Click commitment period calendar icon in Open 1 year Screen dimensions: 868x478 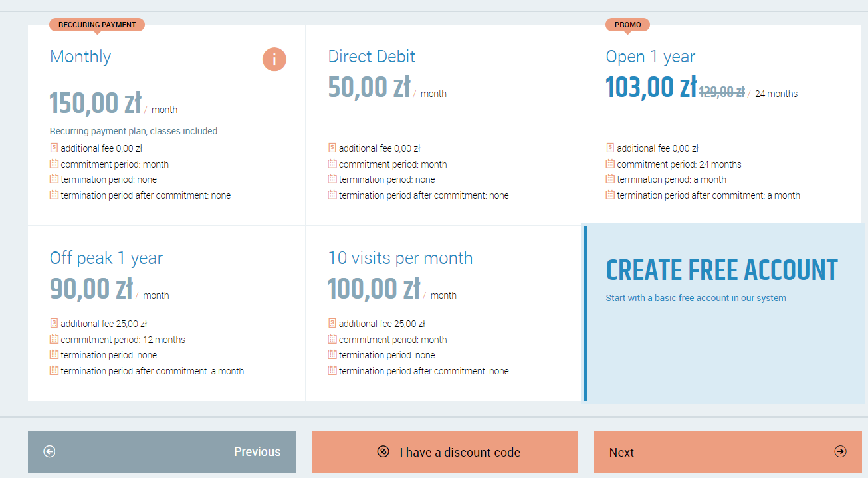point(610,164)
